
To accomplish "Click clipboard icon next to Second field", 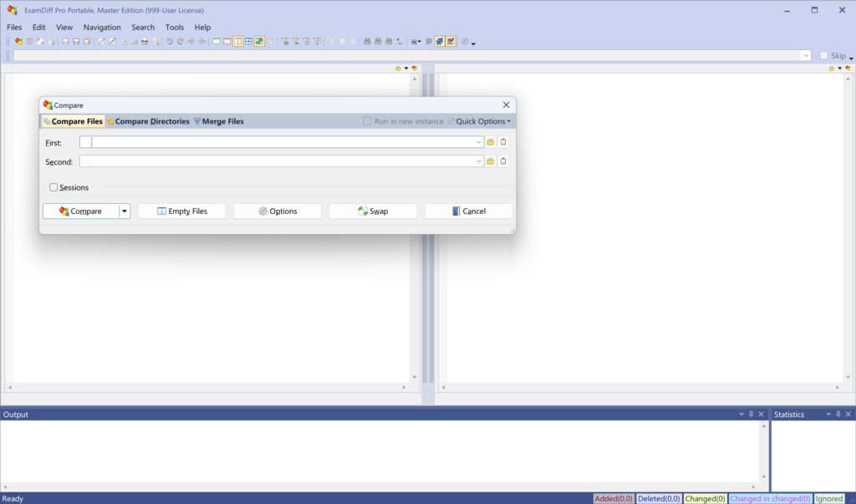I will 503,161.
